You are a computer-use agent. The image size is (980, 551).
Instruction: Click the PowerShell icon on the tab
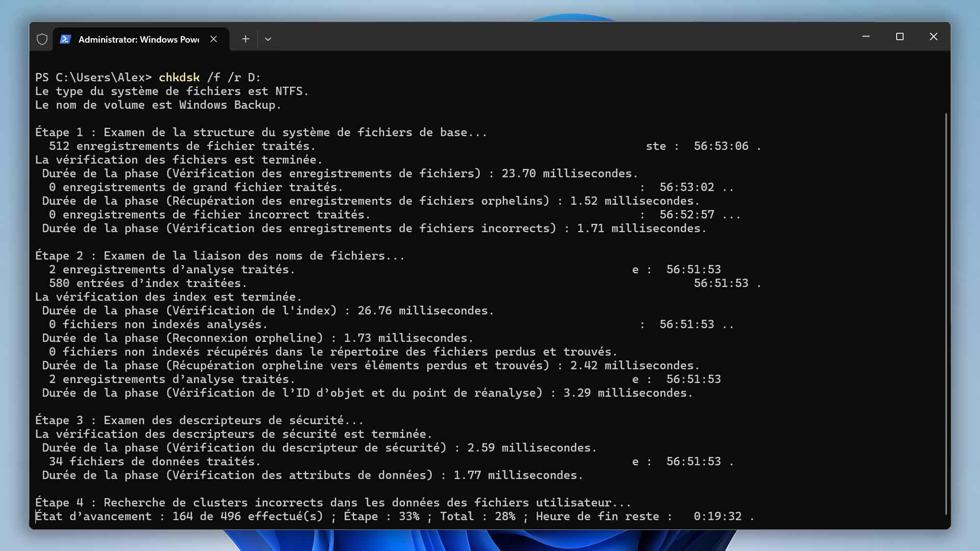[x=65, y=39]
